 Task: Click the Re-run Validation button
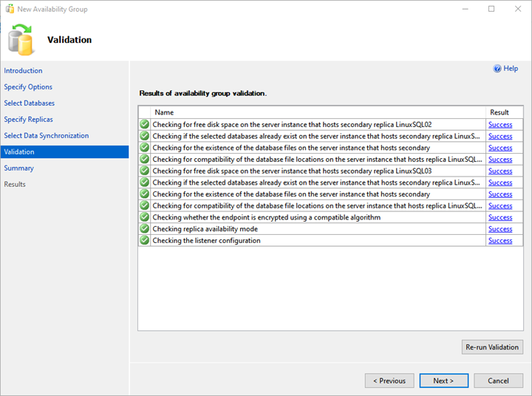[x=492, y=347]
